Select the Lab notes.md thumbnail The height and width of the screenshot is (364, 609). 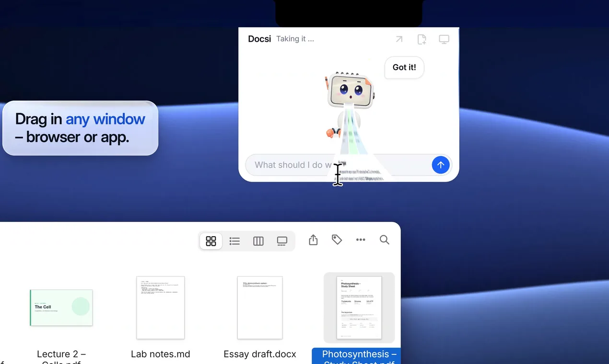(161, 307)
